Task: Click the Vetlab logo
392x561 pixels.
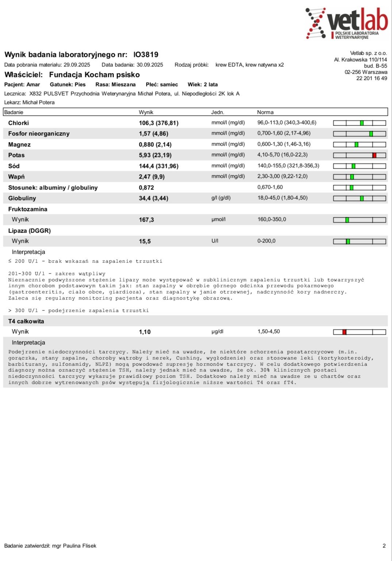Action: [x=346, y=23]
